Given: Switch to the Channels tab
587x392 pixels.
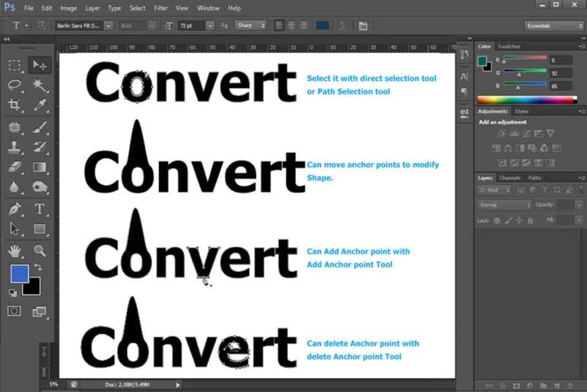Looking at the screenshot, I should tap(510, 178).
